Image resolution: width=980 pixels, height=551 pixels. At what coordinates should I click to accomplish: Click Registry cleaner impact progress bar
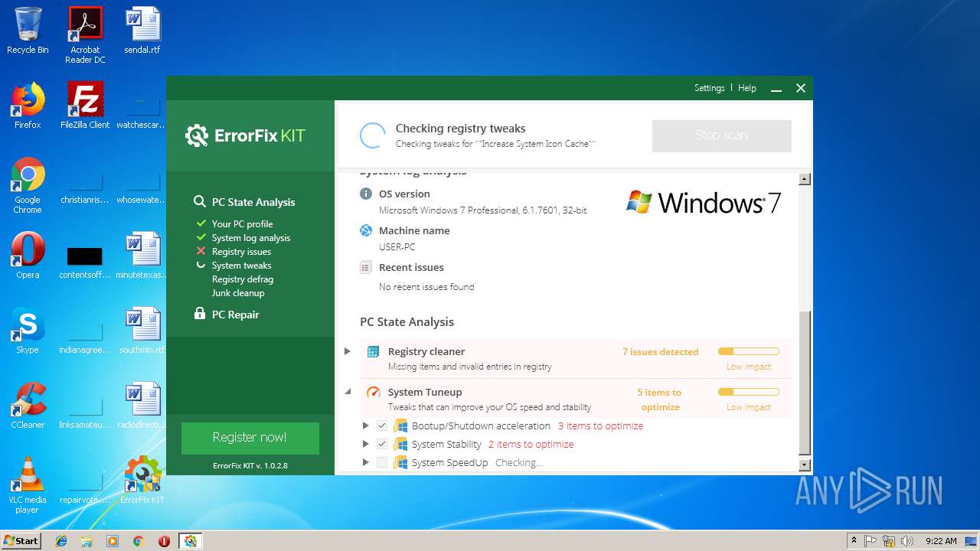[x=748, y=351]
